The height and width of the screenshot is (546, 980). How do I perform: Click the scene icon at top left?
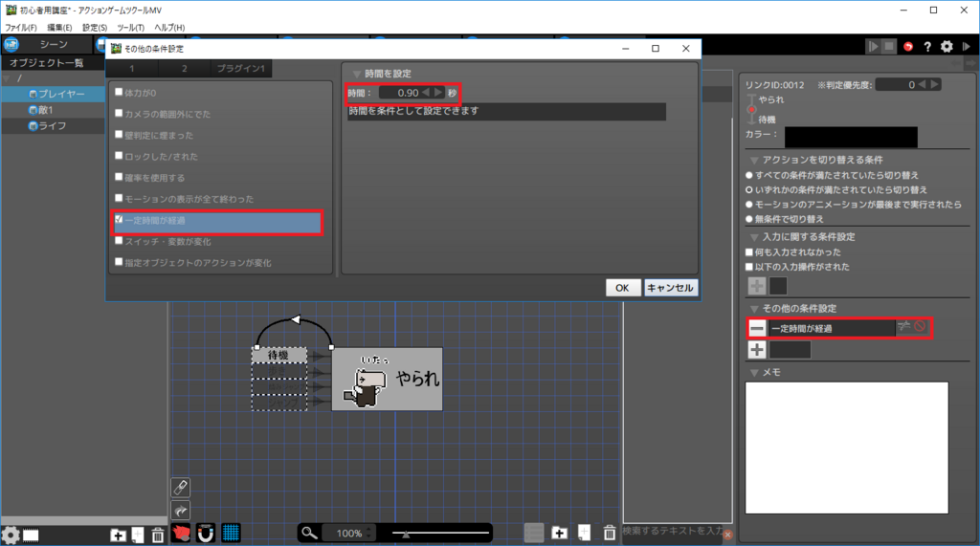[x=11, y=44]
